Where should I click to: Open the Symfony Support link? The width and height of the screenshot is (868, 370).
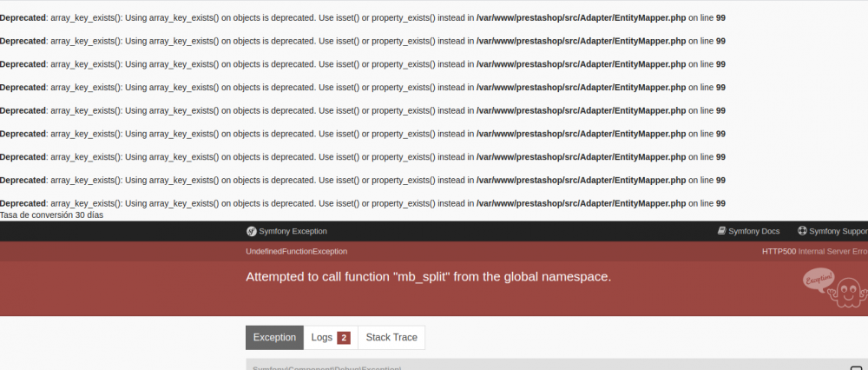click(x=832, y=231)
